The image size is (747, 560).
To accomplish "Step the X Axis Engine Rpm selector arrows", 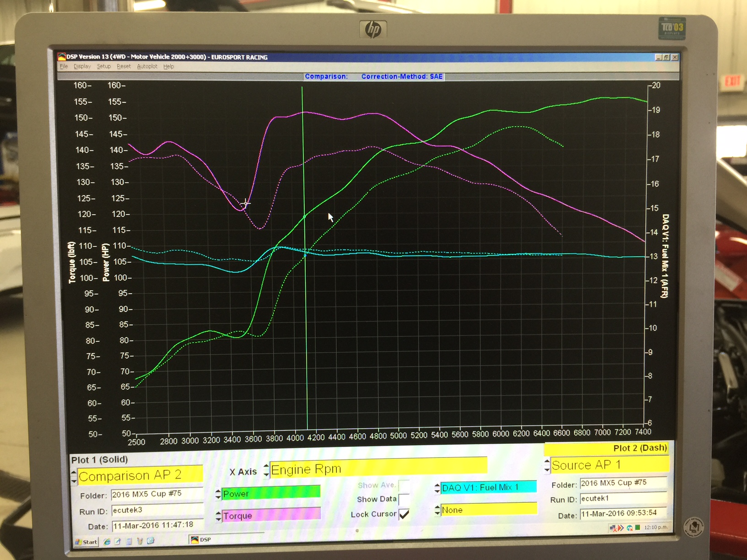I will (x=266, y=471).
